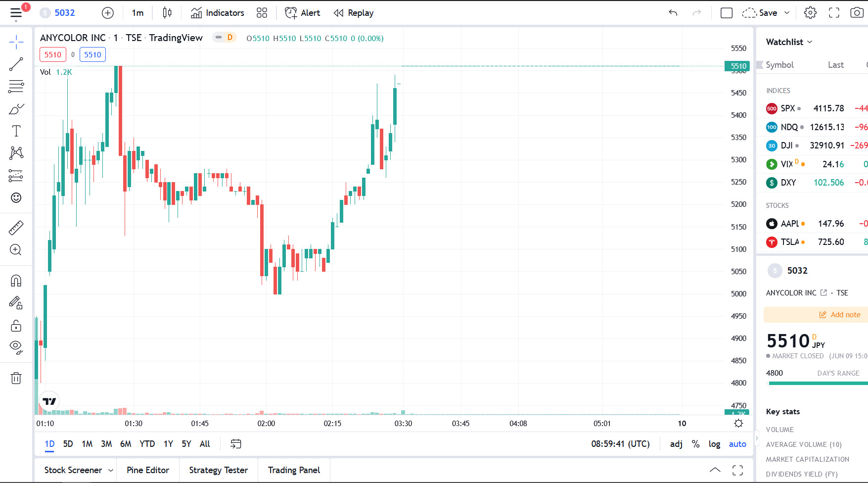Toggle magnet mode on
This screenshot has width=868, height=483.
point(16,281)
